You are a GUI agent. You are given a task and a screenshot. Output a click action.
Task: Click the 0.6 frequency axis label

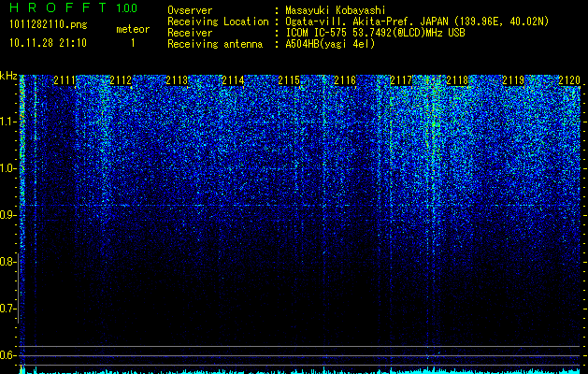pos(7,355)
